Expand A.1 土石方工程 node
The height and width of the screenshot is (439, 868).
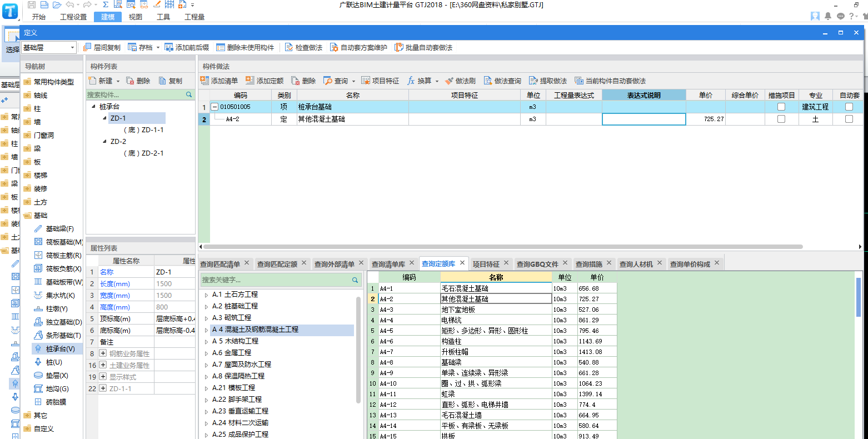tap(207, 295)
